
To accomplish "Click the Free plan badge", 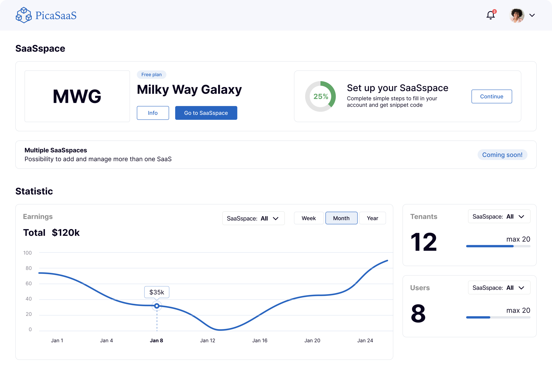I will 151,74.
